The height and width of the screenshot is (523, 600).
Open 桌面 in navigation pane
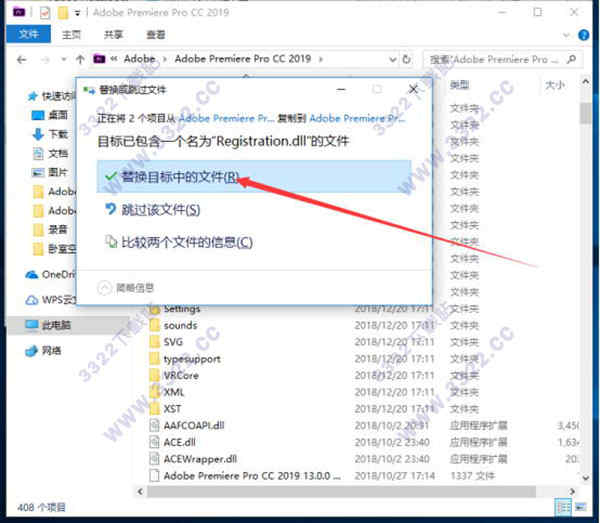(50, 115)
